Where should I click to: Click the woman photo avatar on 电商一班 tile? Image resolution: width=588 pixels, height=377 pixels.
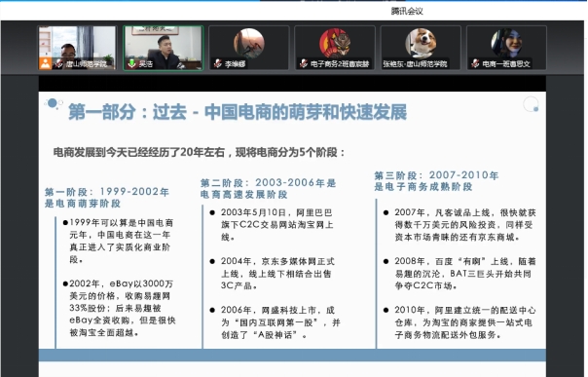pos(506,43)
